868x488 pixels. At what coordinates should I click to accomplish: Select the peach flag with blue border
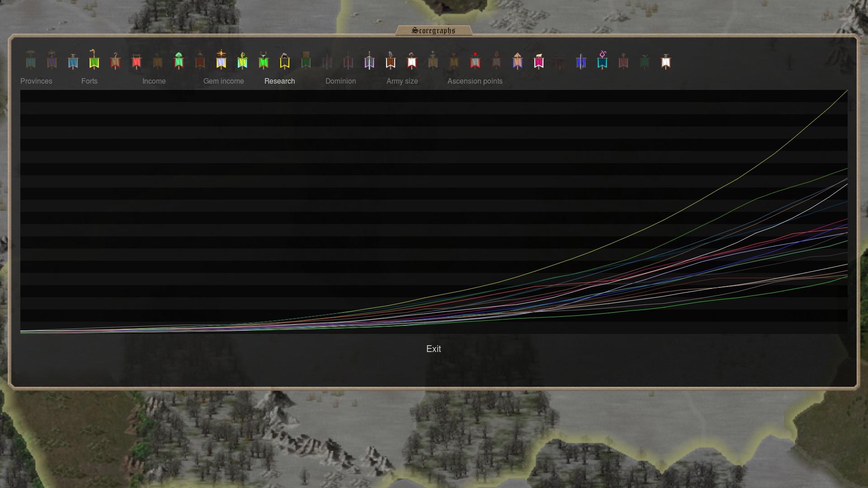click(518, 60)
